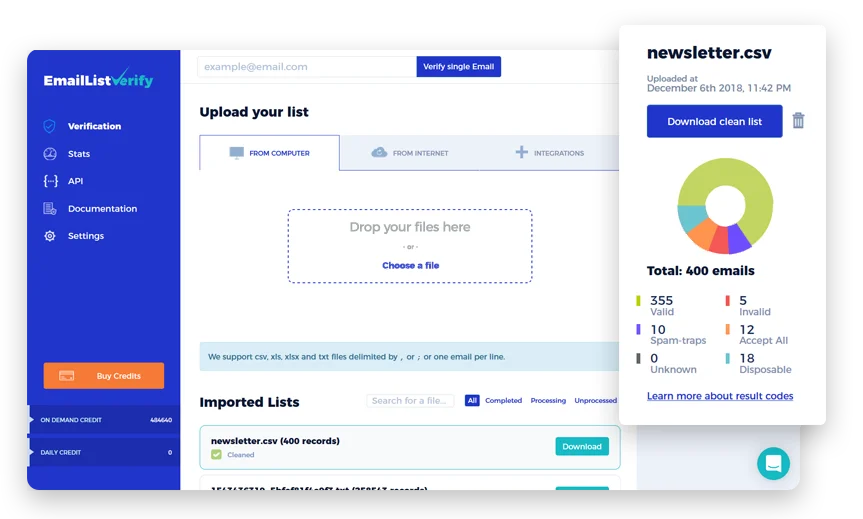The height and width of the screenshot is (519, 863).
Task: Switch to the From Internet tab
Action: point(409,153)
